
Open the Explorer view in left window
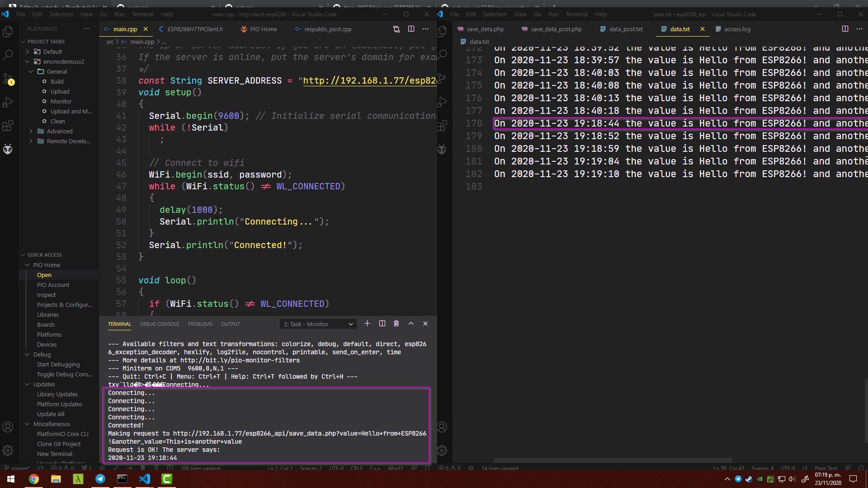8,32
